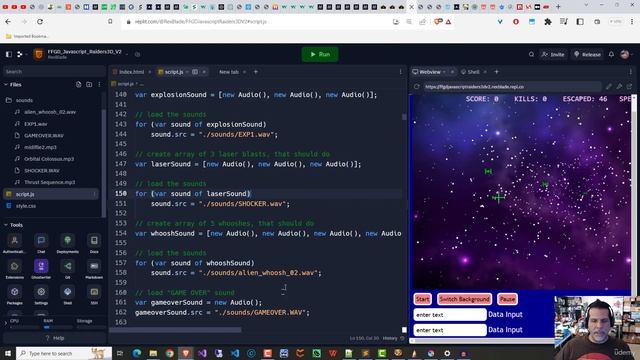Focus the sidebar Search field
The height and width of the screenshot is (360, 640).
click(53, 71)
